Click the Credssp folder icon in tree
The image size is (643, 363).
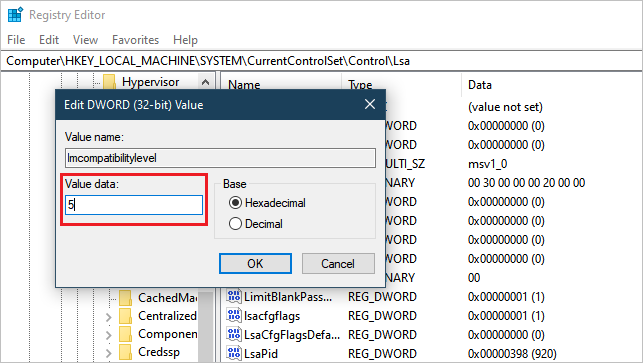pos(125,352)
